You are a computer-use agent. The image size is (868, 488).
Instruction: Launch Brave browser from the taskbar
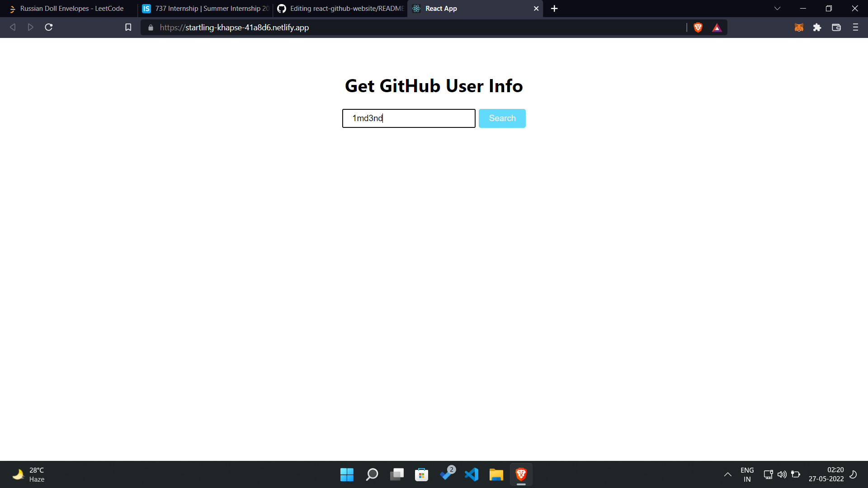(521, 474)
